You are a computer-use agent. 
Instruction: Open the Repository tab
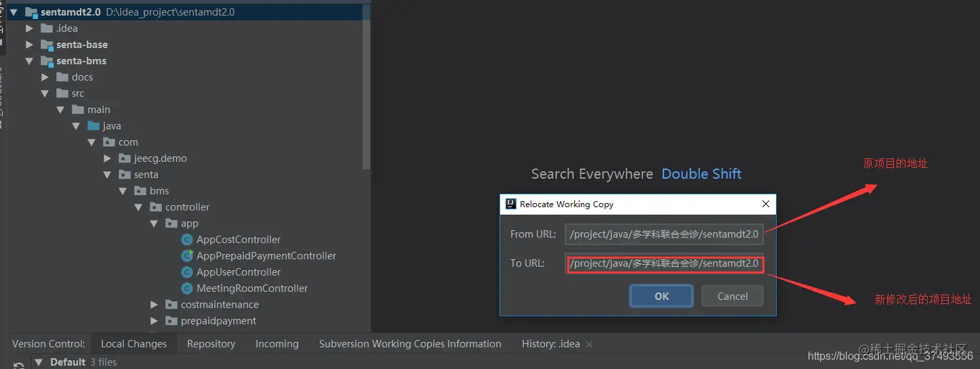[x=211, y=344]
